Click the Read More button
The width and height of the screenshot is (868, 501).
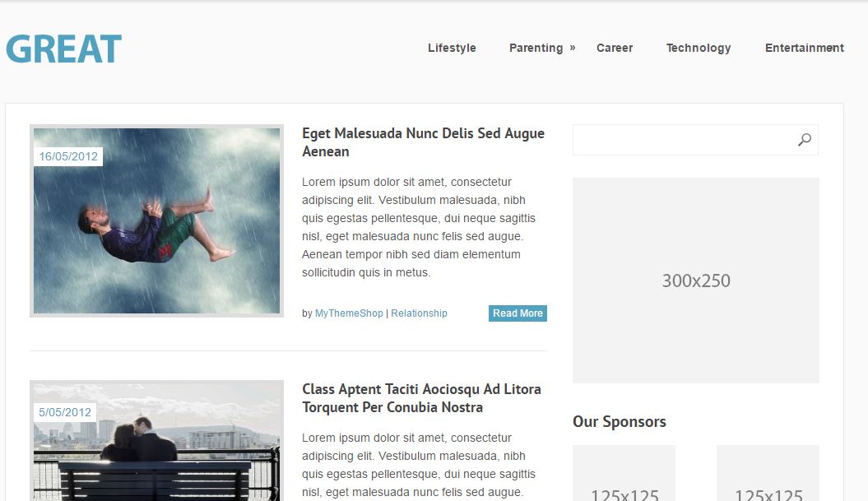(x=518, y=313)
